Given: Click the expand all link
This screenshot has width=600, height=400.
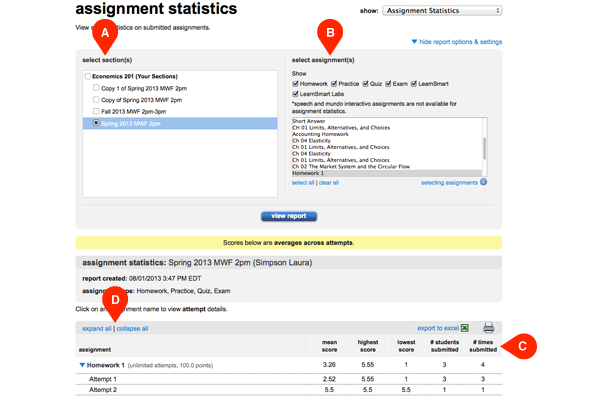Looking at the screenshot, I should 97,328.
